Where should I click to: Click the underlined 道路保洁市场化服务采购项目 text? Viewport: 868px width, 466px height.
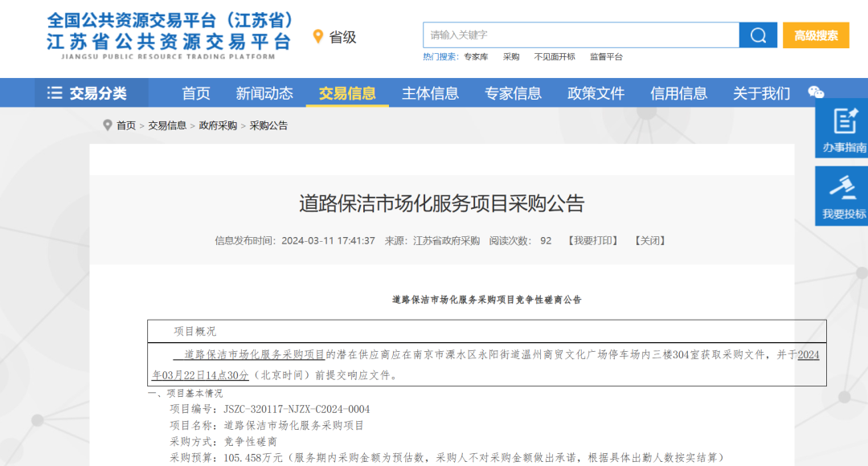point(254,355)
